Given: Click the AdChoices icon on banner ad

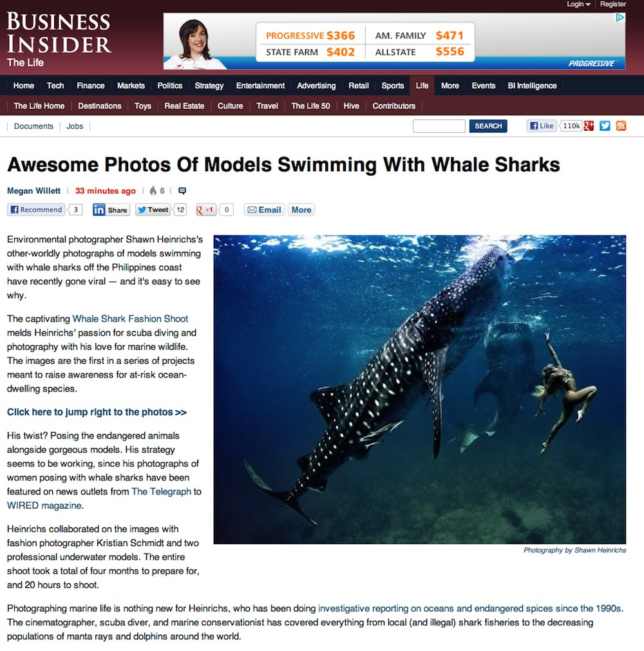Looking at the screenshot, I should pos(620,17).
